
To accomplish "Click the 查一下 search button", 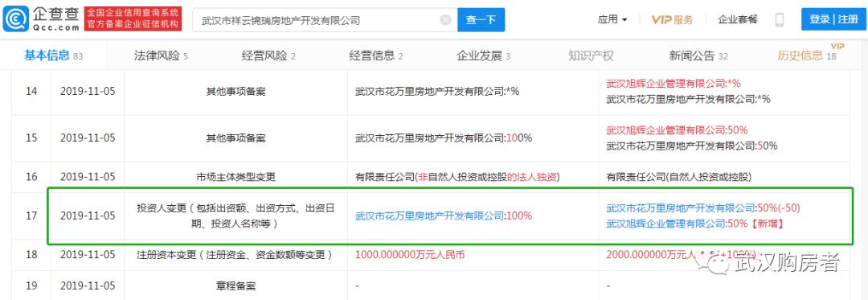I will (x=481, y=20).
